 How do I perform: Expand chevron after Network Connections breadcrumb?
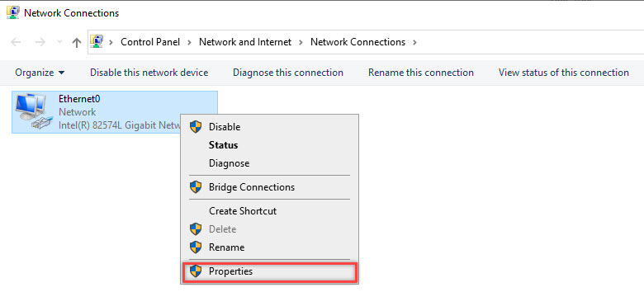(x=414, y=42)
